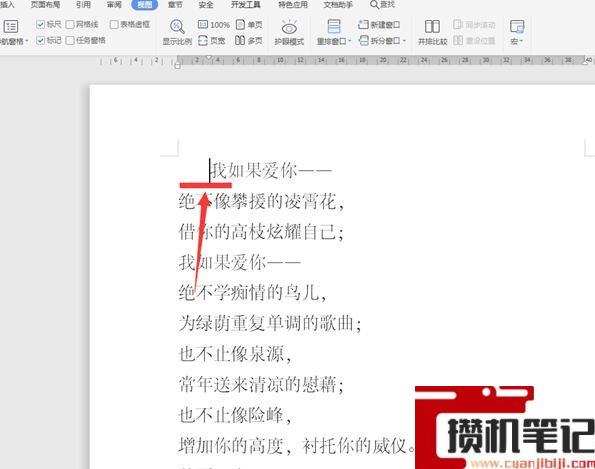This screenshot has width=595, height=469.
Task: Expand the 导航窗格 dropdown arrow
Action: pyautogui.click(x=27, y=41)
